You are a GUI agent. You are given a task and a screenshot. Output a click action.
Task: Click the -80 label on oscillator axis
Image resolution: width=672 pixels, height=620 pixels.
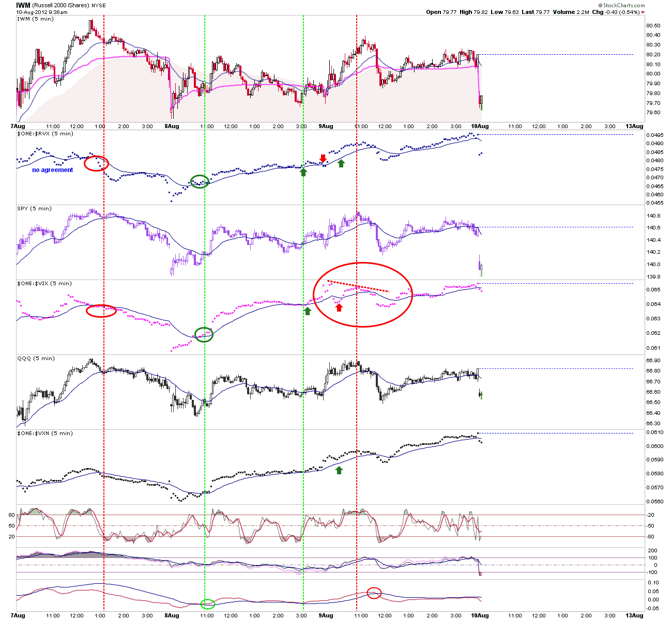pos(651,536)
